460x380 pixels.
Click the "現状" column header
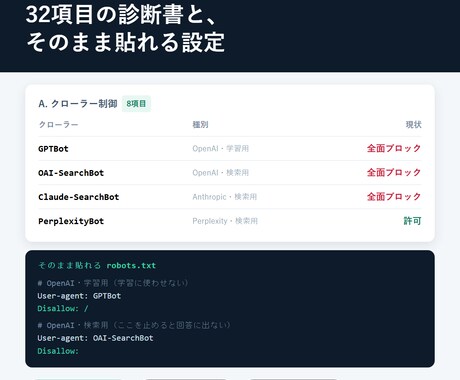413,125
